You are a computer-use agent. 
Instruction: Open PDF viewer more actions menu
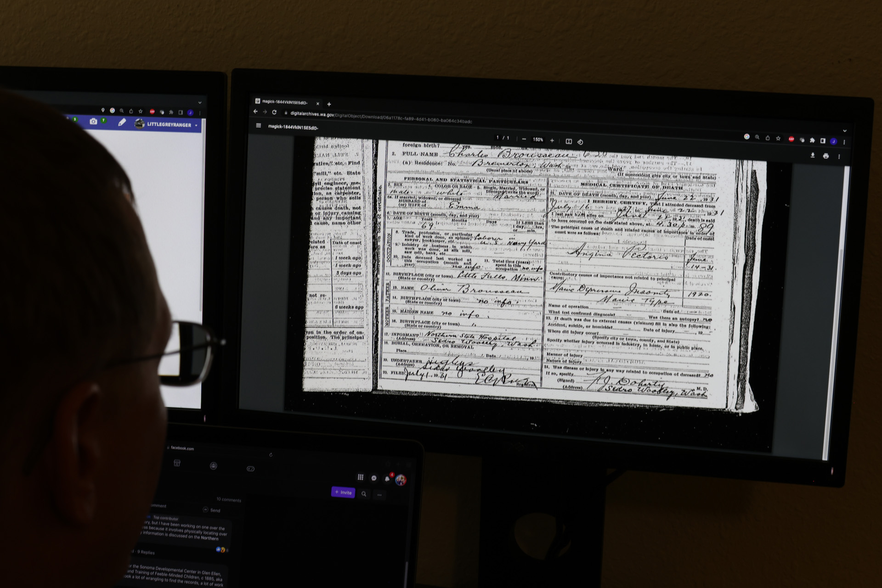point(839,157)
